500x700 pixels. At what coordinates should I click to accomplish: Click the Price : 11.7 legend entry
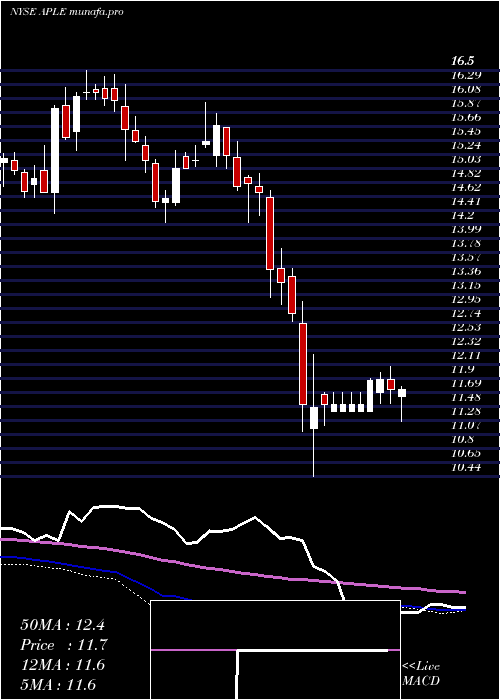(64, 645)
